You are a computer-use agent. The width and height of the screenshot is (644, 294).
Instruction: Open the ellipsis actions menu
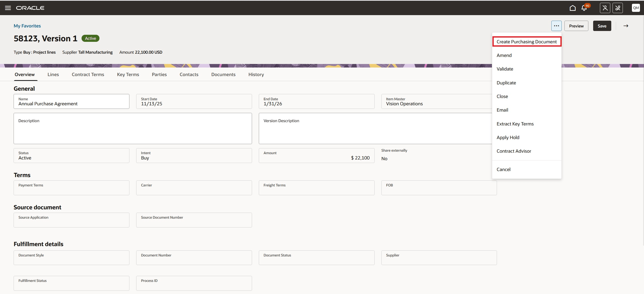click(556, 26)
